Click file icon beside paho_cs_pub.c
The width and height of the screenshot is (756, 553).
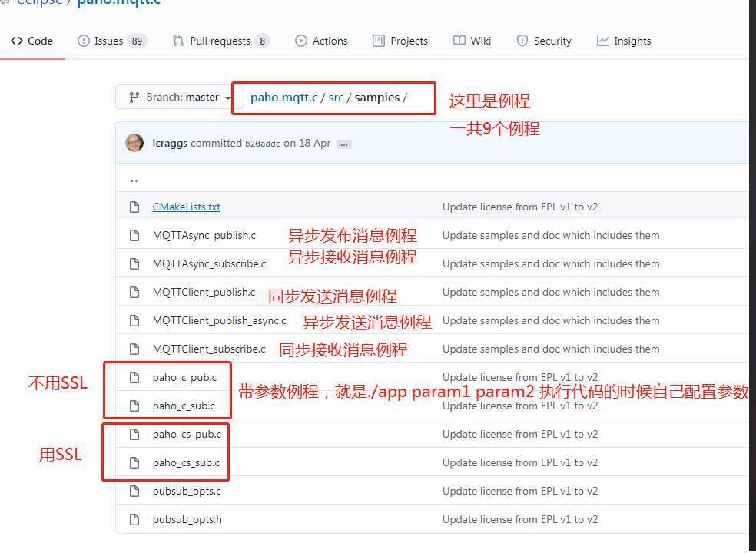[134, 435]
